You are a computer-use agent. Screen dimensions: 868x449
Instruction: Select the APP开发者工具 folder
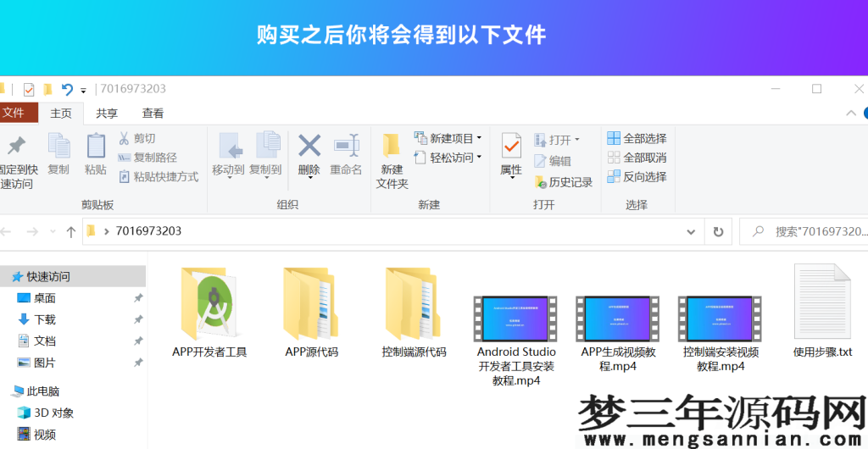210,313
